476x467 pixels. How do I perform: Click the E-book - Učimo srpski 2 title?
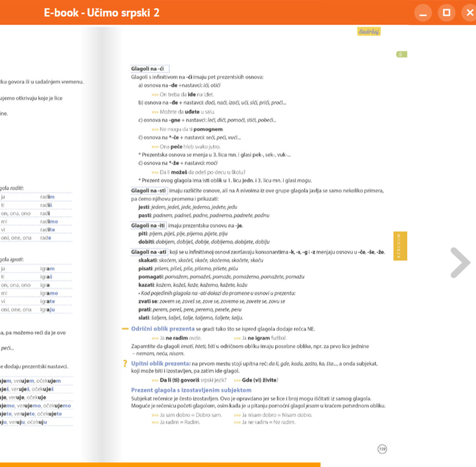click(101, 13)
